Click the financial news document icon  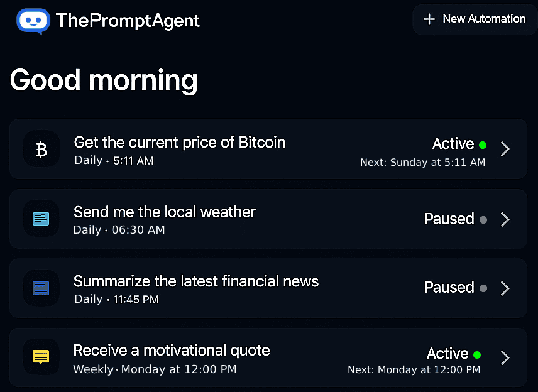[41, 288]
